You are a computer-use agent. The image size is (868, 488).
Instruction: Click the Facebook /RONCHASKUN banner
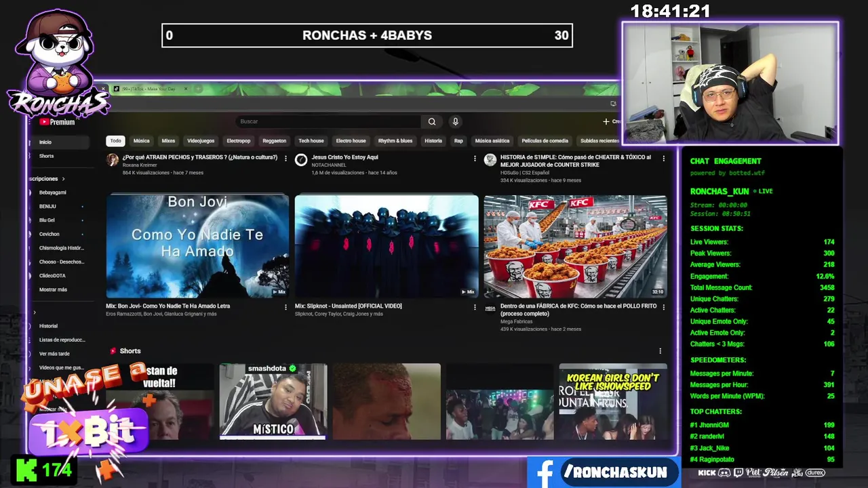pos(604,472)
